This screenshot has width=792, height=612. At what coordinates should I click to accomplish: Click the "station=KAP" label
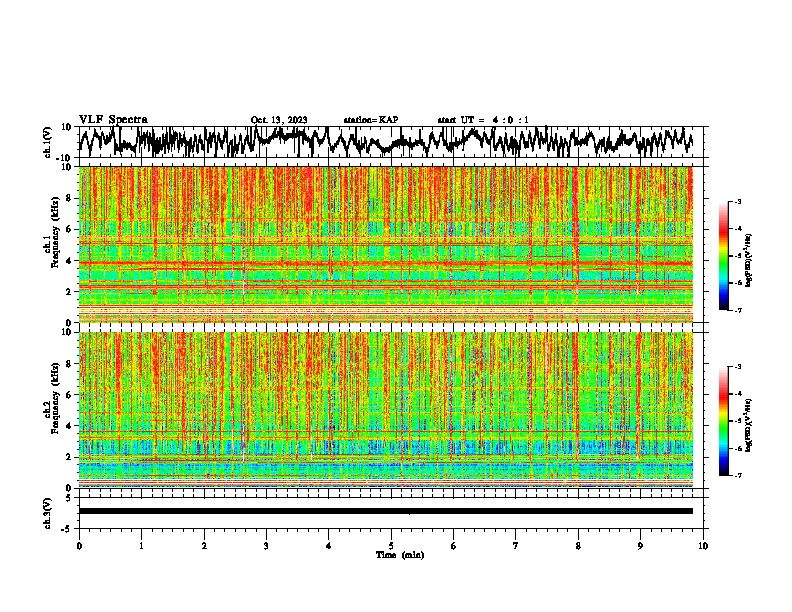pyautogui.click(x=371, y=120)
